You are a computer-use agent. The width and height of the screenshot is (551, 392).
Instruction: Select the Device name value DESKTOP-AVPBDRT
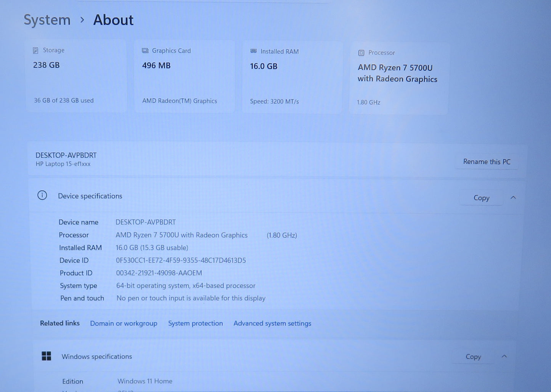[146, 222]
